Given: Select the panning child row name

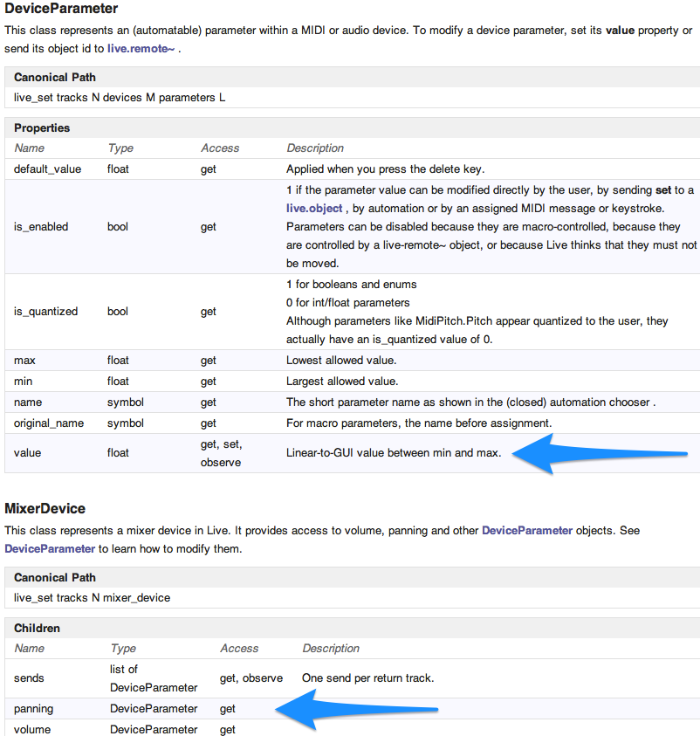Looking at the screenshot, I should [x=33, y=708].
